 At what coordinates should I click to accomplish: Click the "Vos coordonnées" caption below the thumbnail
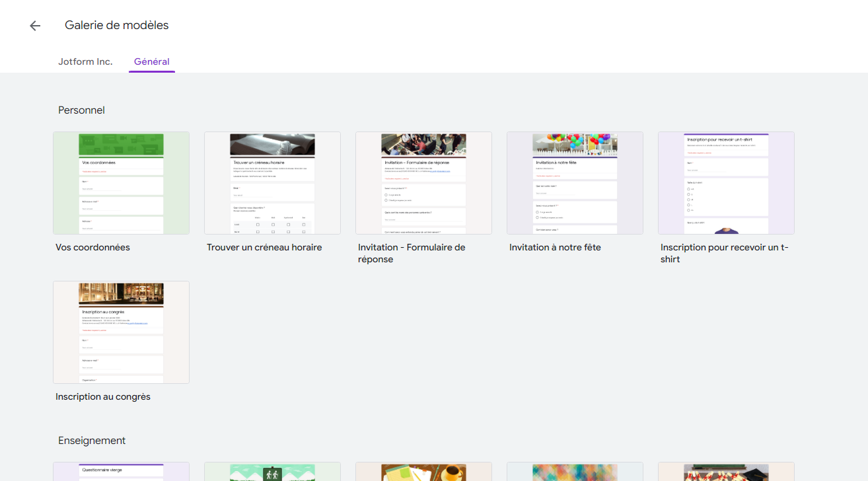click(x=92, y=248)
